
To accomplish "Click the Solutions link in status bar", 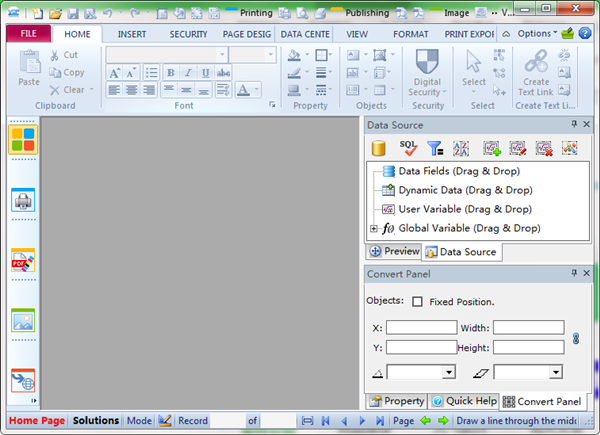I will coord(95,421).
